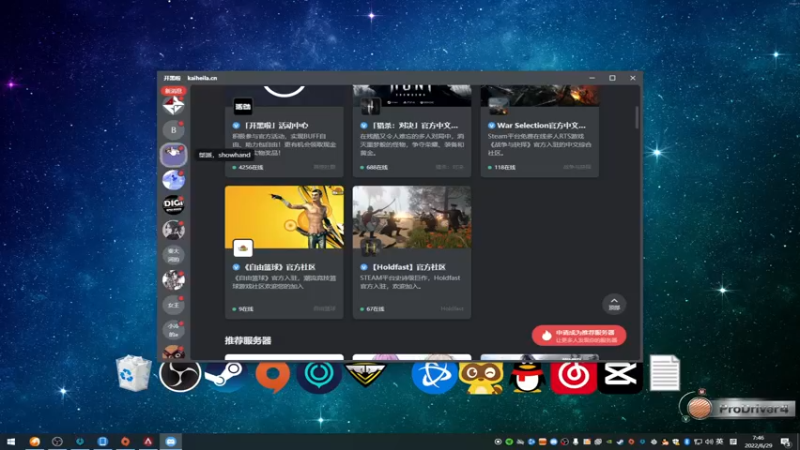
Task: Open 《自由篮球》官方社区 card title
Action: click(x=279, y=267)
